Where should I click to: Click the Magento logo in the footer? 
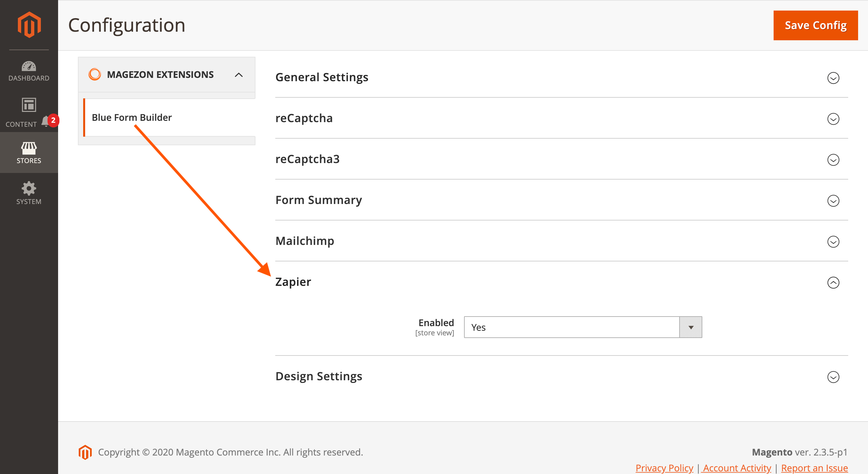coord(85,452)
